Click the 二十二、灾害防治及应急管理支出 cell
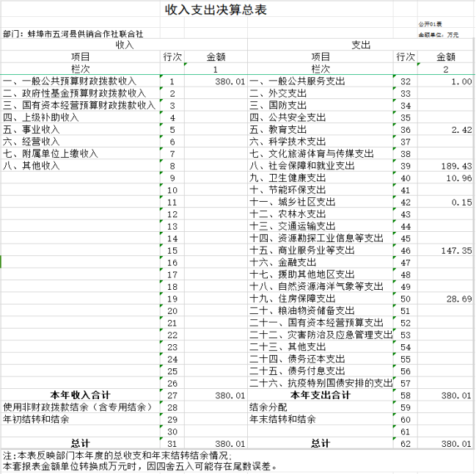The height and width of the screenshot is (474, 476). (321, 335)
